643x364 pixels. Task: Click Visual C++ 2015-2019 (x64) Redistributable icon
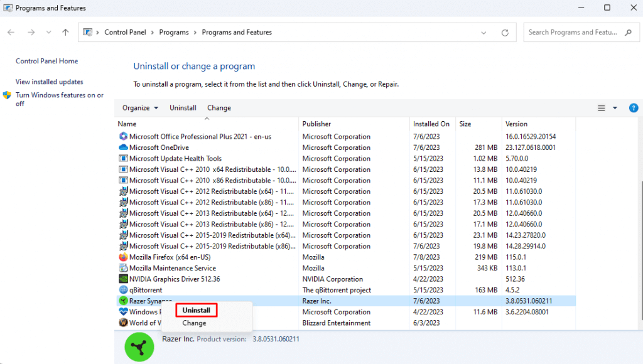point(123,235)
